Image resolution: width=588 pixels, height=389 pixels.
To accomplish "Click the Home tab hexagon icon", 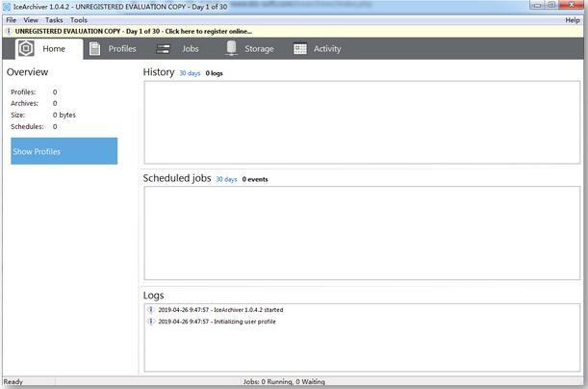I will click(26, 48).
